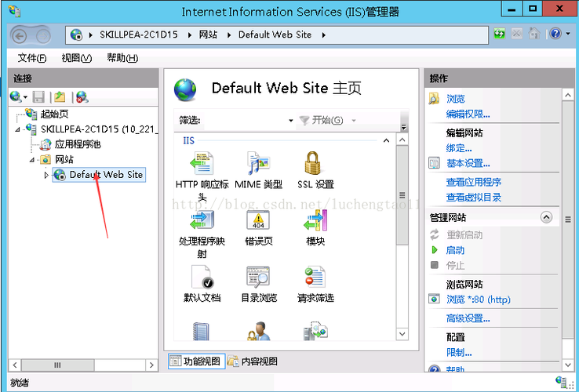Open the 帮助(H) menu

point(122,58)
